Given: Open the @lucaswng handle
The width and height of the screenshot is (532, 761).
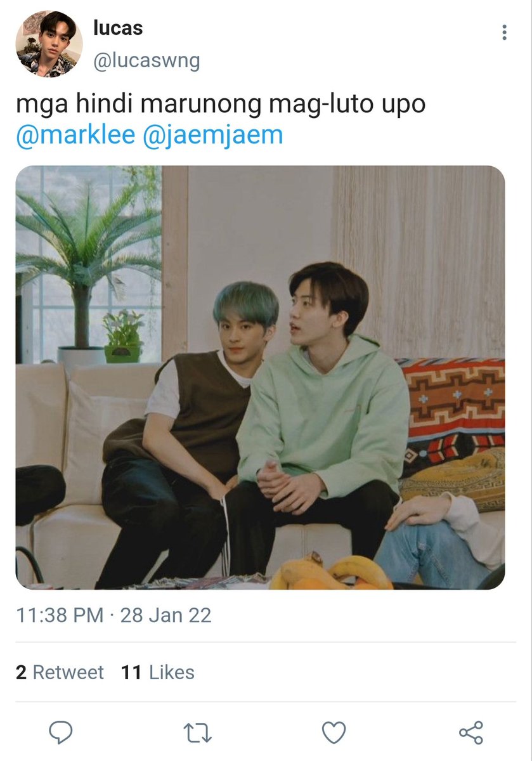Looking at the screenshot, I should pyautogui.click(x=146, y=61).
